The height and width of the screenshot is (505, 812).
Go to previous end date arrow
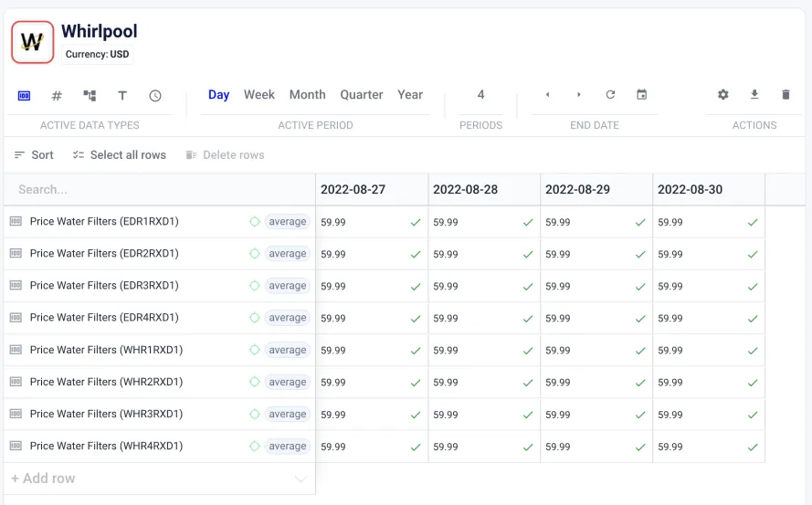(x=547, y=95)
